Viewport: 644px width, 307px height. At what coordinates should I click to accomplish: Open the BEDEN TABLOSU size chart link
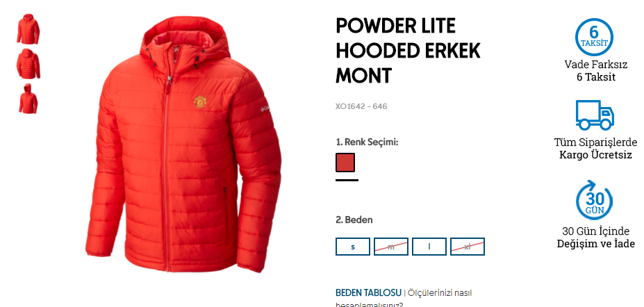(x=368, y=292)
